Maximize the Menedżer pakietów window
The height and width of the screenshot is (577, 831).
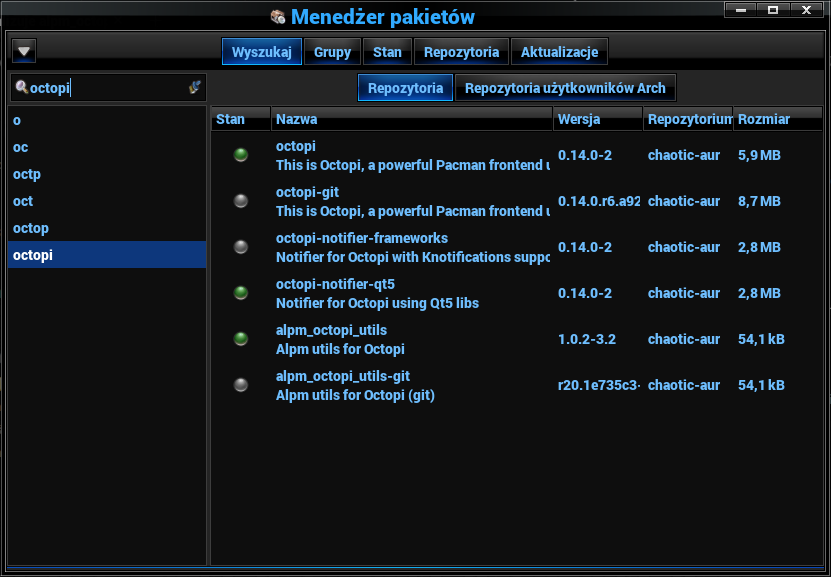tap(773, 10)
